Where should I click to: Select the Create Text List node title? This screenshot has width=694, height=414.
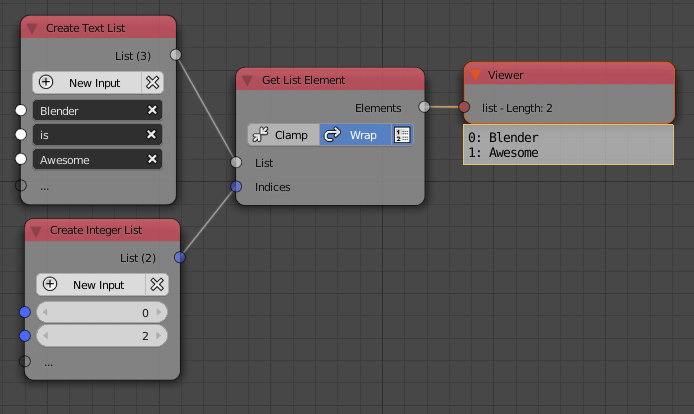pos(85,28)
